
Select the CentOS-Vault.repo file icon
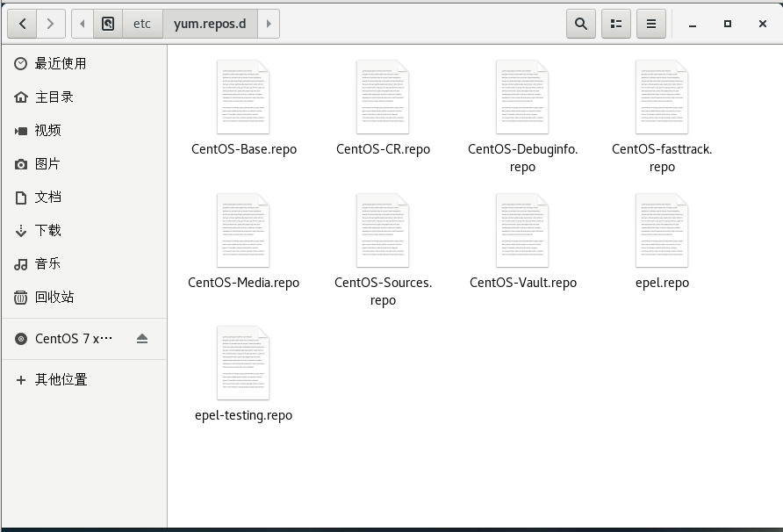pyautogui.click(x=522, y=230)
